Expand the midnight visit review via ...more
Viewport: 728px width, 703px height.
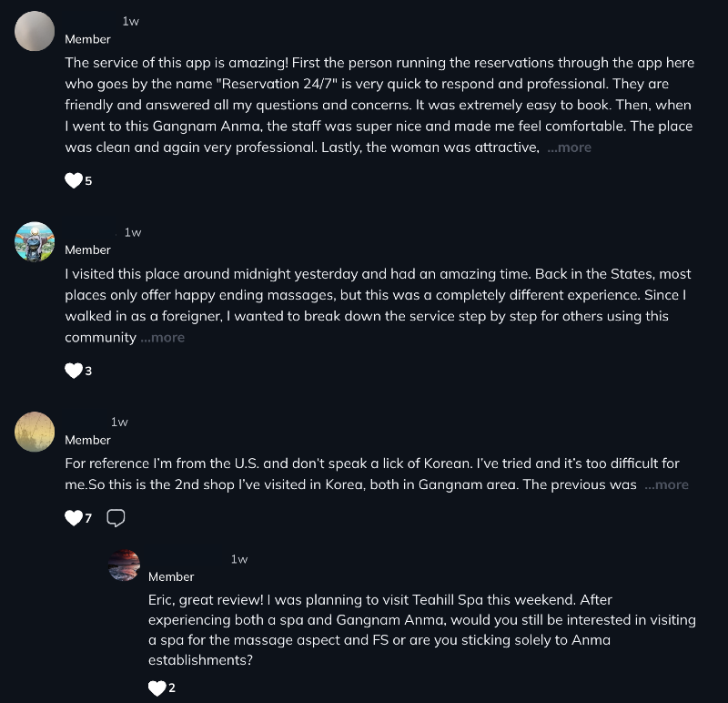[162, 337]
